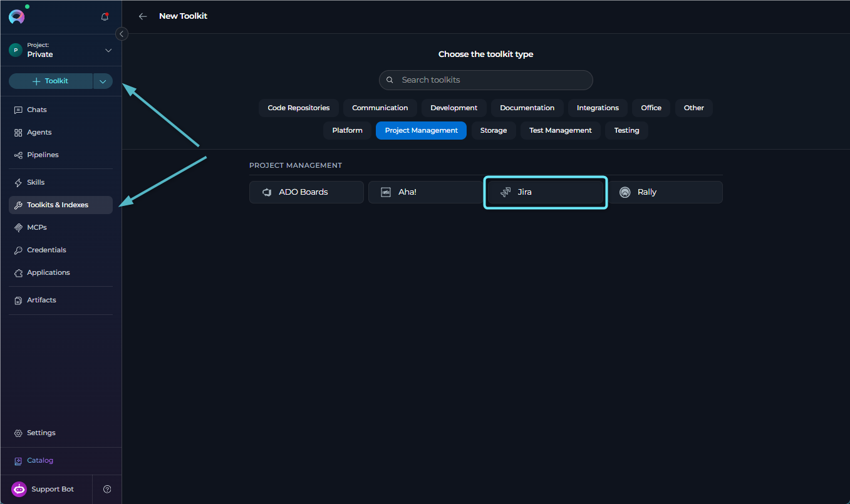Image resolution: width=850 pixels, height=504 pixels.
Task: Choose the ADO Boards toolkit
Action: click(x=306, y=192)
